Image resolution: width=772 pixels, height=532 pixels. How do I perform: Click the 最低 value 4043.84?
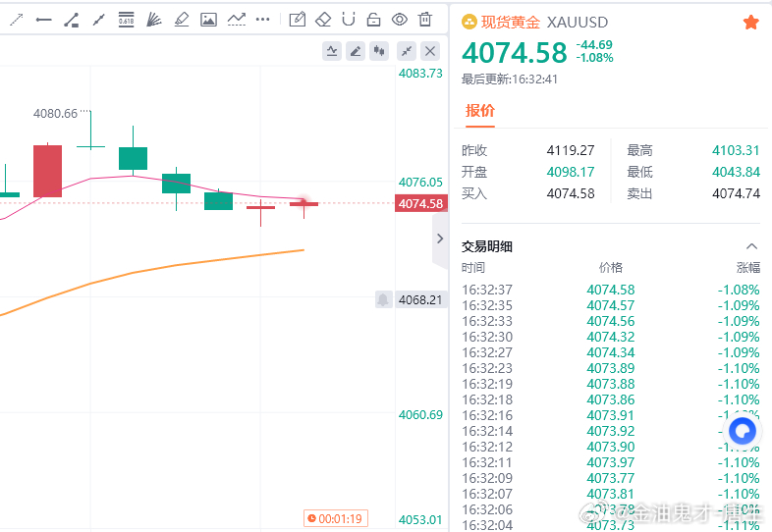(736, 172)
